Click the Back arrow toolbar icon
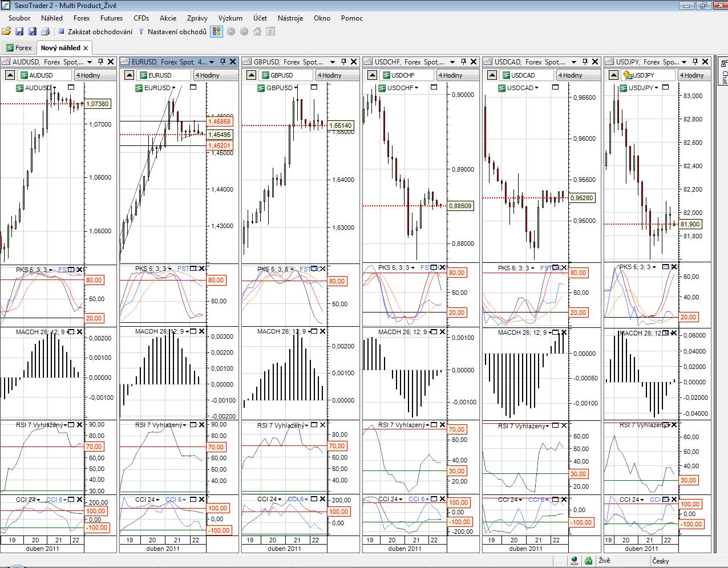 tap(231, 31)
